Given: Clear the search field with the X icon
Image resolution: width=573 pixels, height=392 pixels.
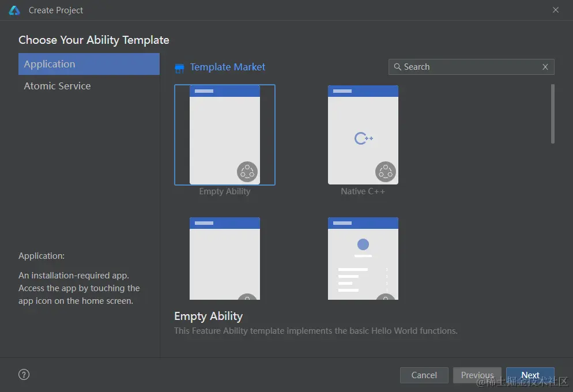Looking at the screenshot, I should 545,67.
